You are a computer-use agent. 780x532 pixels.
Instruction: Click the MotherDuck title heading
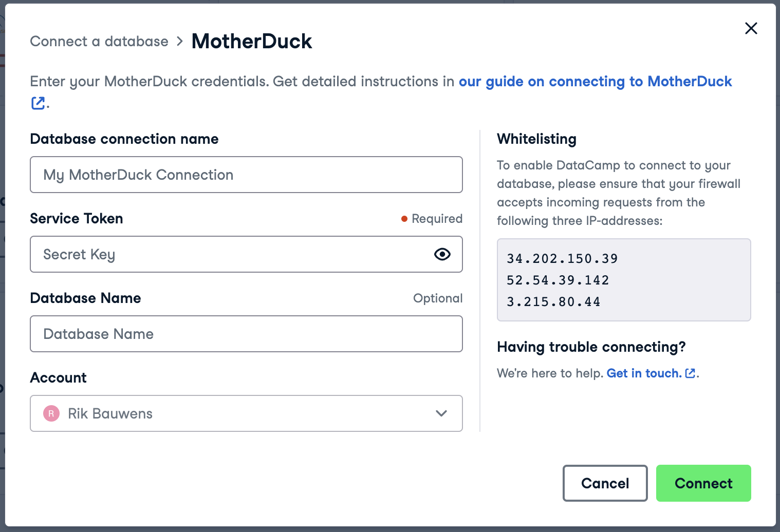click(x=252, y=41)
